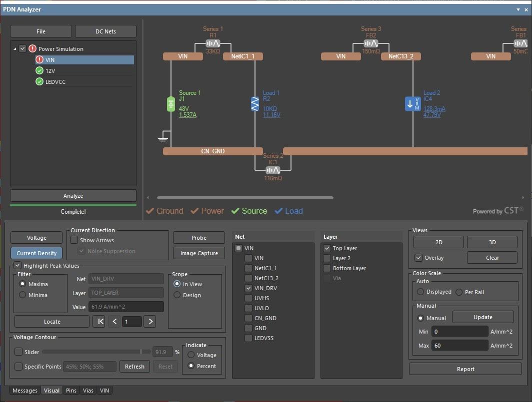532x402 pixels.
Task: Go to next peak value
Action: (150, 321)
